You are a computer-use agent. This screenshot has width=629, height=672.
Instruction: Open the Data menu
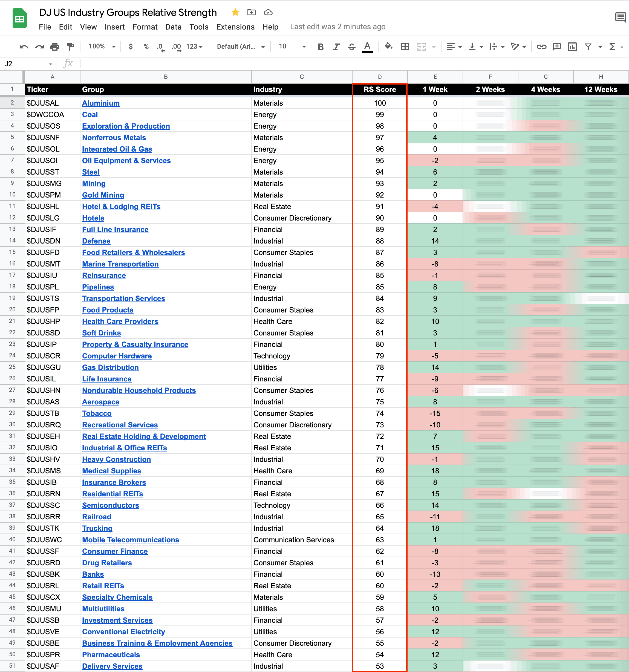click(x=174, y=27)
